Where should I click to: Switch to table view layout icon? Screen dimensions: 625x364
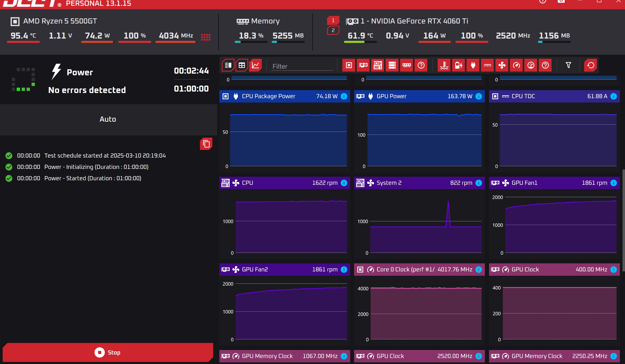click(242, 65)
